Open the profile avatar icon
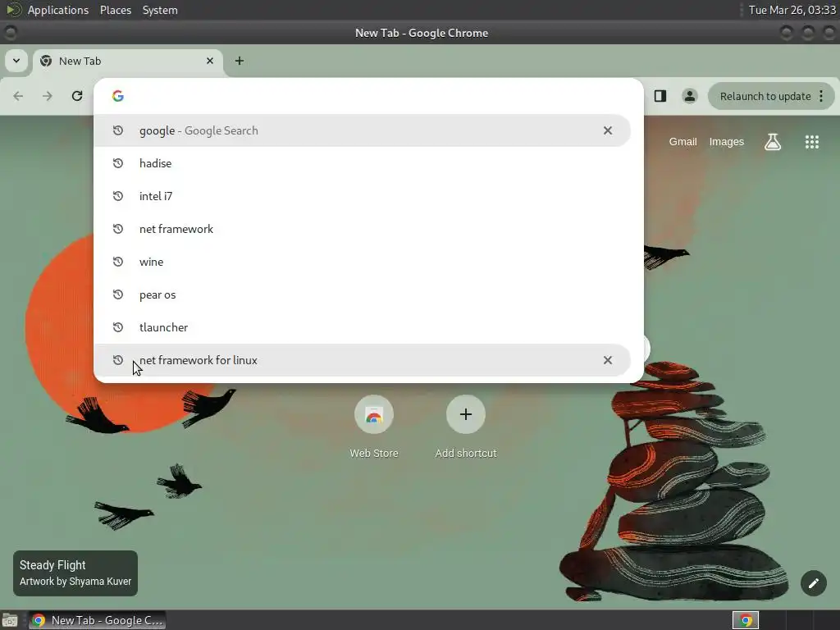Viewport: 840px width, 630px height. (689, 96)
